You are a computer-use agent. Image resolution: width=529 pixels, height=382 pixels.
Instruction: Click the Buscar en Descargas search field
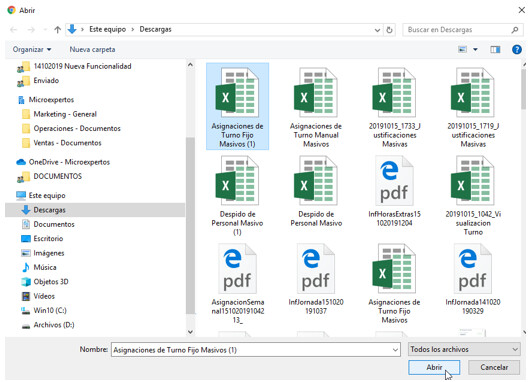click(457, 30)
